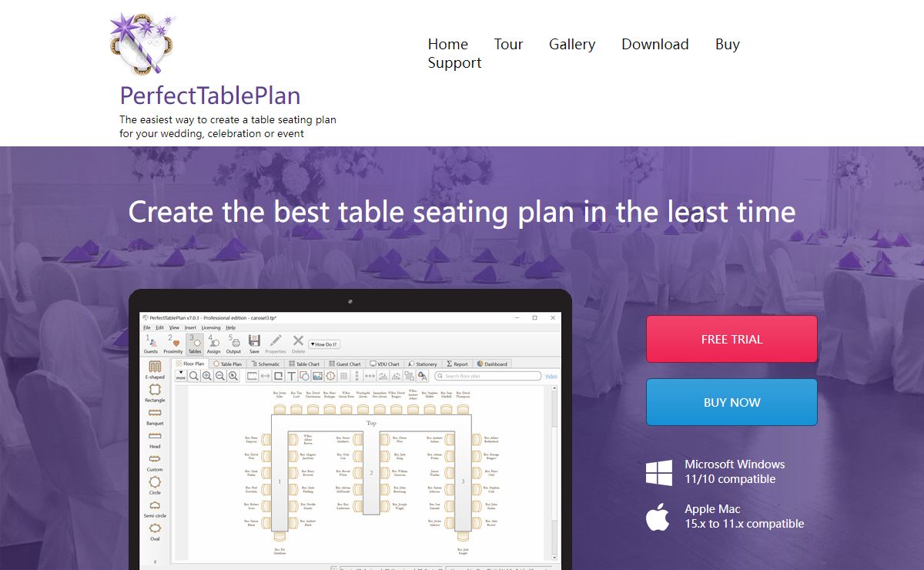
Task: Select the Tables step in the toolbar
Action: pyautogui.click(x=195, y=344)
